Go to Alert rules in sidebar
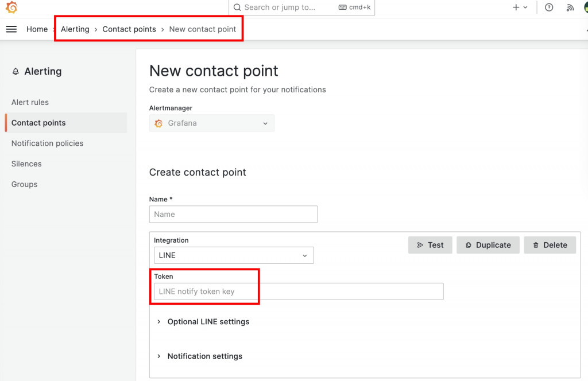Viewport: 588px width, 381px height. point(30,102)
